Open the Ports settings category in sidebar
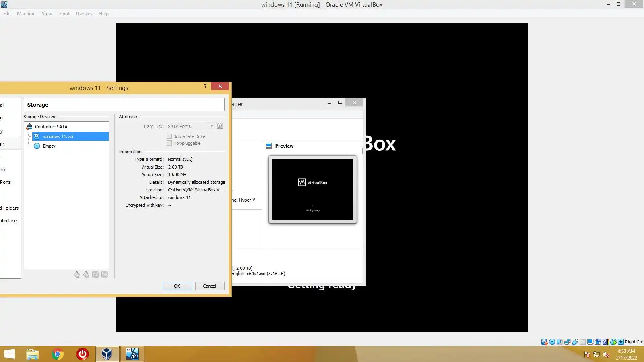Viewport: 644px width, 362px height. tap(6, 182)
